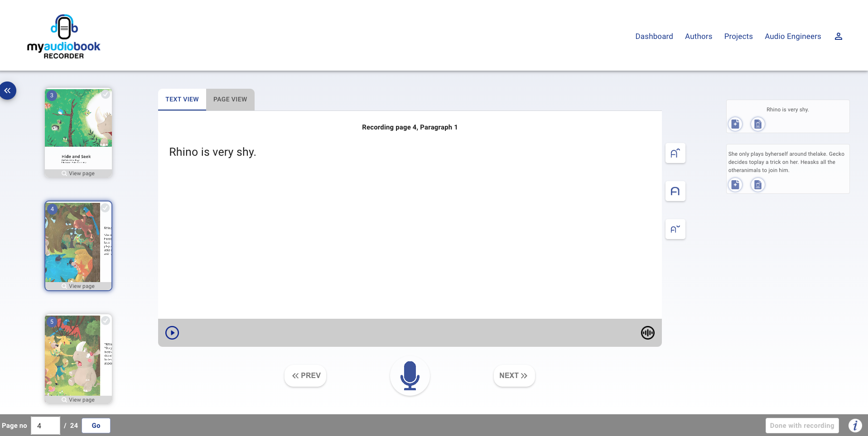Viewport: 868px width, 436px height.
Task: Play the recorded paragraph audio
Action: 172,333
